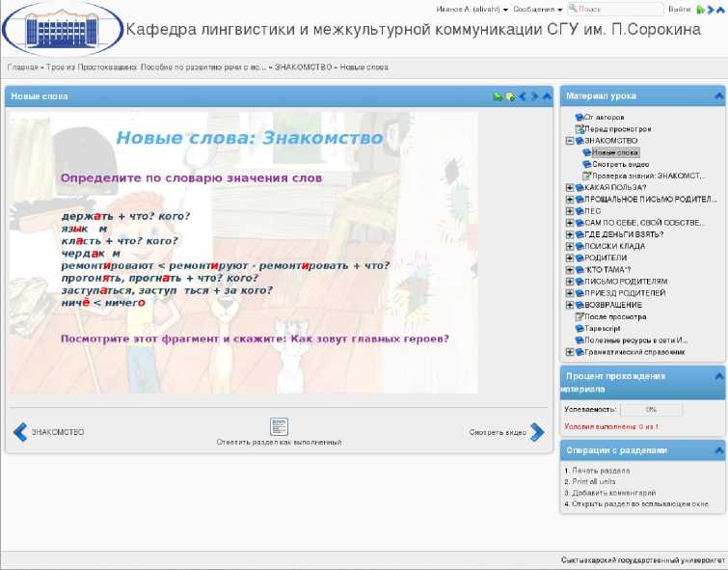Click the test icon beside После просмотра
The image size is (728, 570).
pyautogui.click(x=579, y=316)
